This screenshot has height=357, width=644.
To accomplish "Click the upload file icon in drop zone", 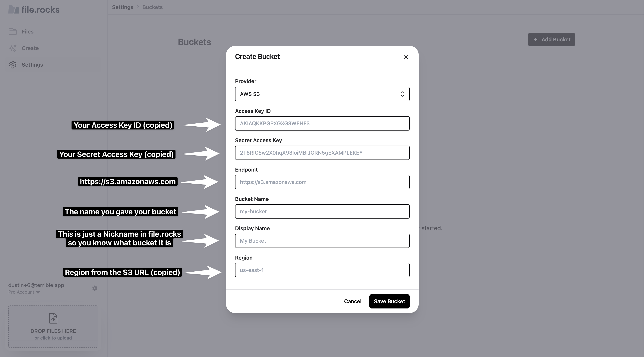I will pos(53,318).
